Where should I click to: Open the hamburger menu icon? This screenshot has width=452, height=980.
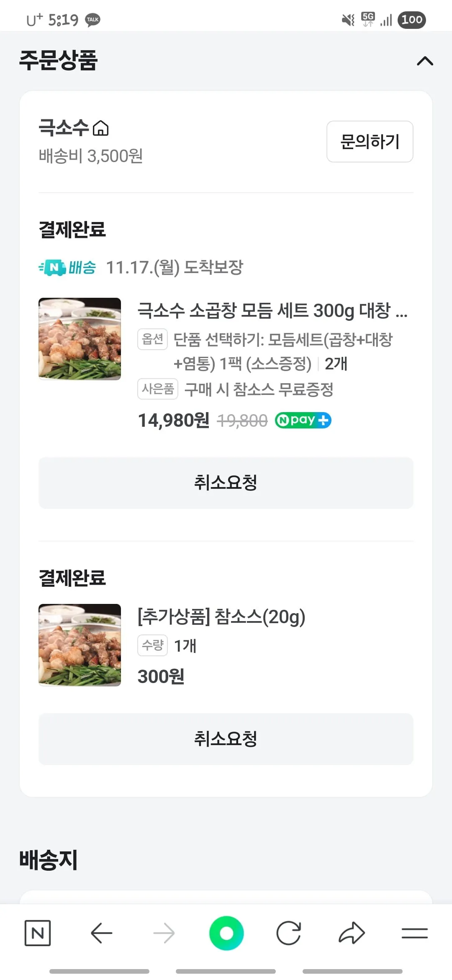click(414, 933)
